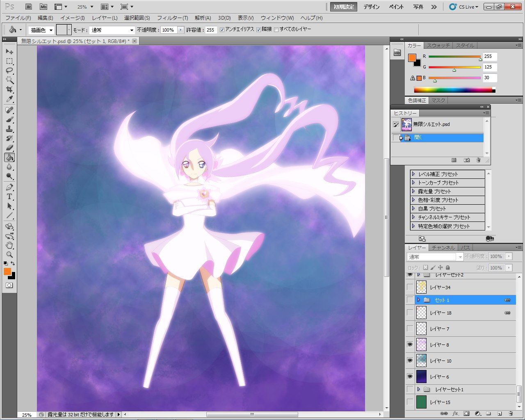Launch Mini Bridge from the top bar
The width and height of the screenshot is (525, 420).
click(x=43, y=7)
